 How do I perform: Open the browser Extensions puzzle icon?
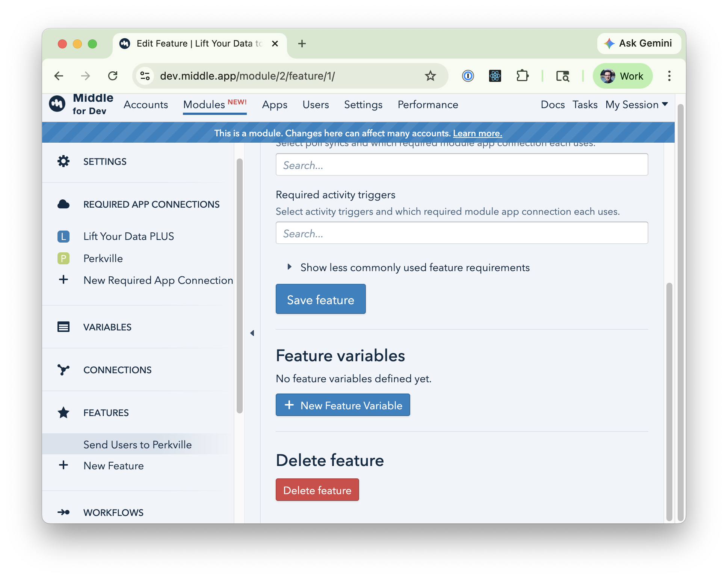point(522,76)
